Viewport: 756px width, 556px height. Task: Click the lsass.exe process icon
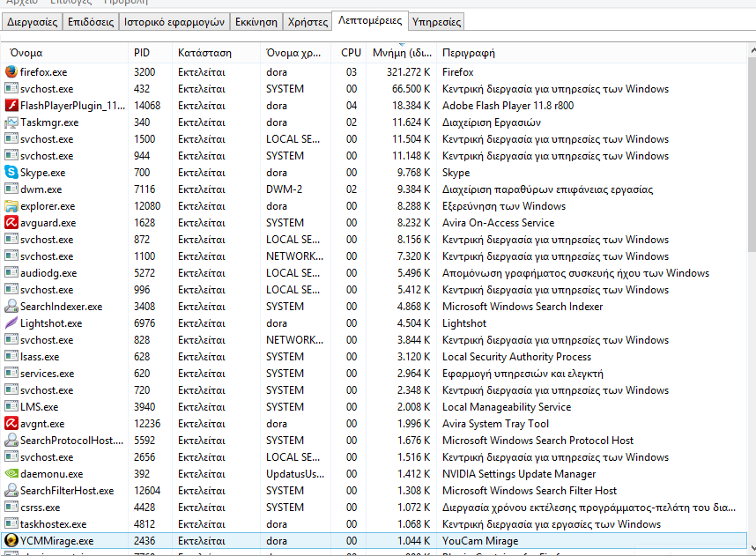point(11,356)
